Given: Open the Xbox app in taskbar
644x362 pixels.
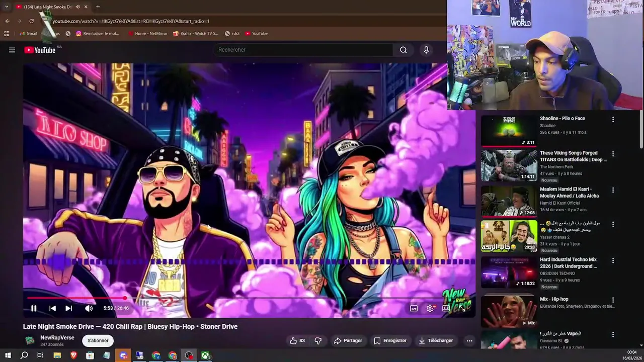Looking at the screenshot, I should pos(206,355).
